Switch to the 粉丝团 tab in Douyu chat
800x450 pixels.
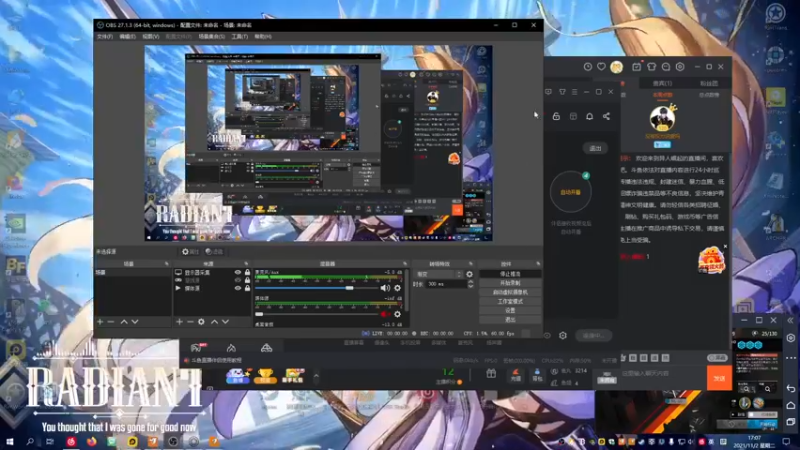709,83
